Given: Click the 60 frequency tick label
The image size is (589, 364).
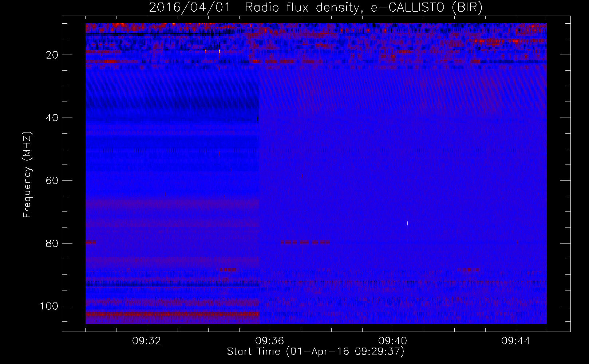Looking at the screenshot, I should click(52, 181).
